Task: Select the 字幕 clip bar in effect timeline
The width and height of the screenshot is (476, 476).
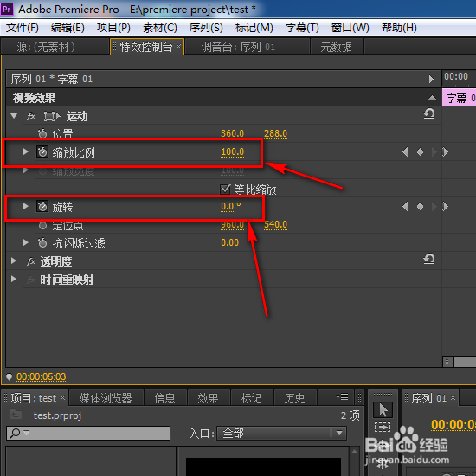Action: 459,98
